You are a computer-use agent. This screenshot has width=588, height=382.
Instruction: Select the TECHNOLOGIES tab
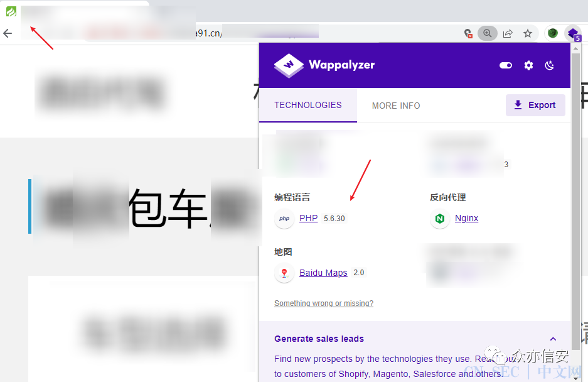(308, 105)
